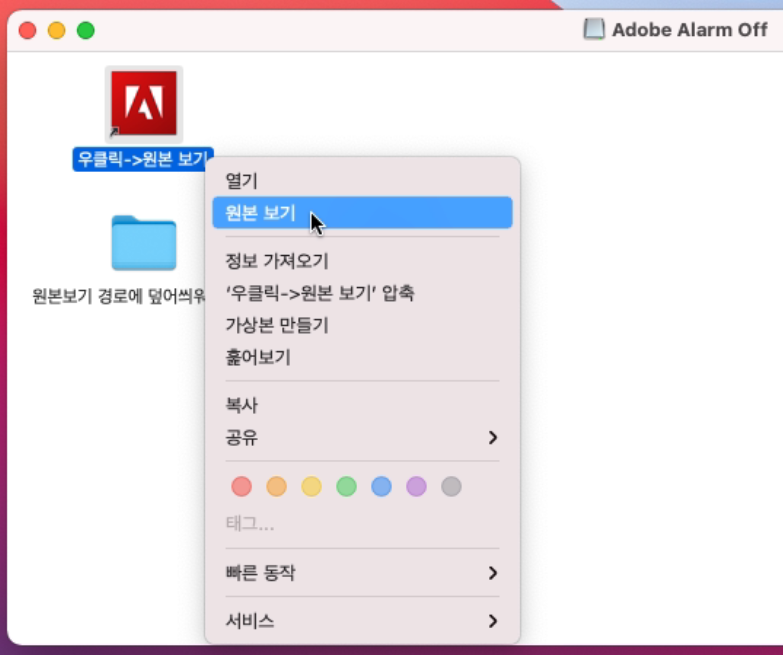Screen dimensions: 783x655
Task: Click the Adobe Alarm Off window title
Action: click(x=690, y=30)
